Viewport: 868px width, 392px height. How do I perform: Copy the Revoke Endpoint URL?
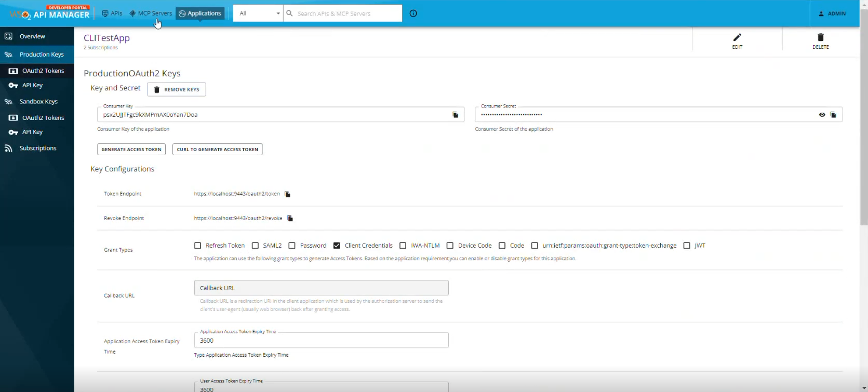coord(290,219)
